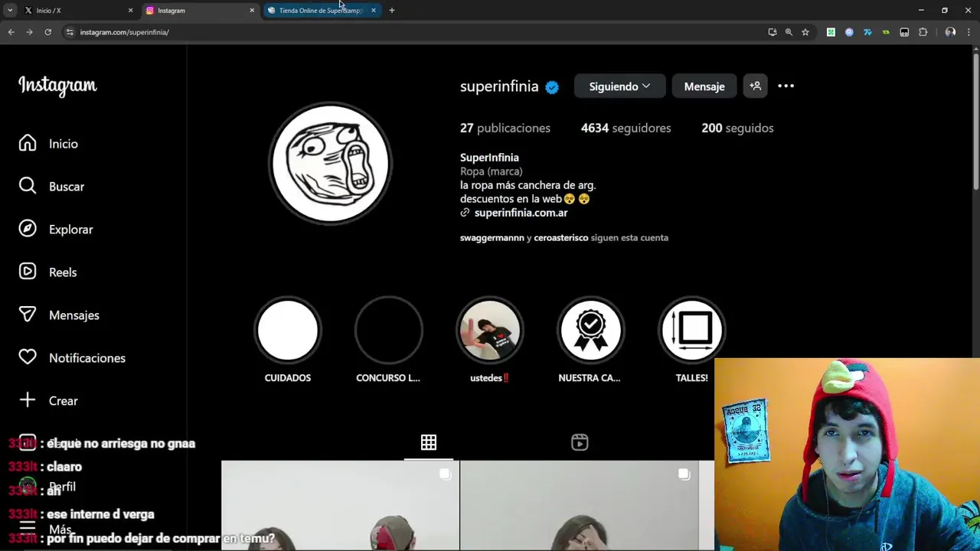Click the blue circular extension icon
This screenshot has width=980, height=551.
[x=849, y=32]
